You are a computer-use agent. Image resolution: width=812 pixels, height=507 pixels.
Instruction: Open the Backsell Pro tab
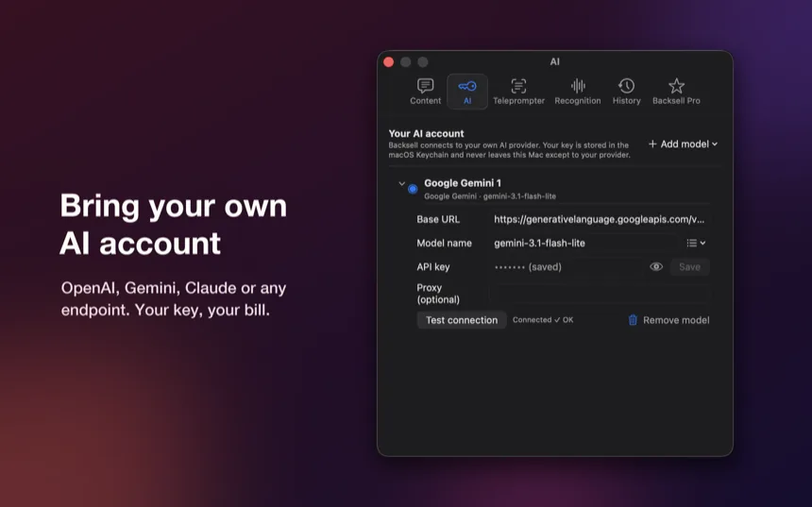tap(676, 92)
